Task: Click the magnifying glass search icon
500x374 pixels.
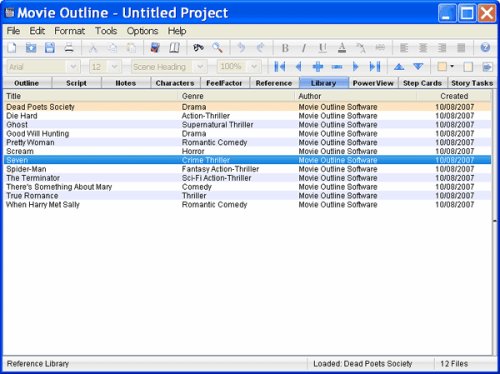Action: 217,48
